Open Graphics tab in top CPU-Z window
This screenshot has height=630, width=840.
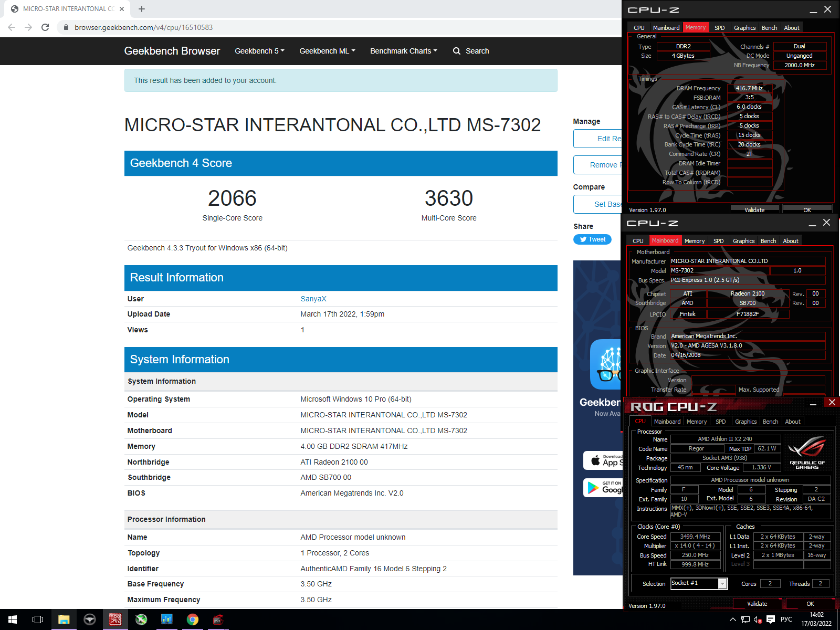744,28
